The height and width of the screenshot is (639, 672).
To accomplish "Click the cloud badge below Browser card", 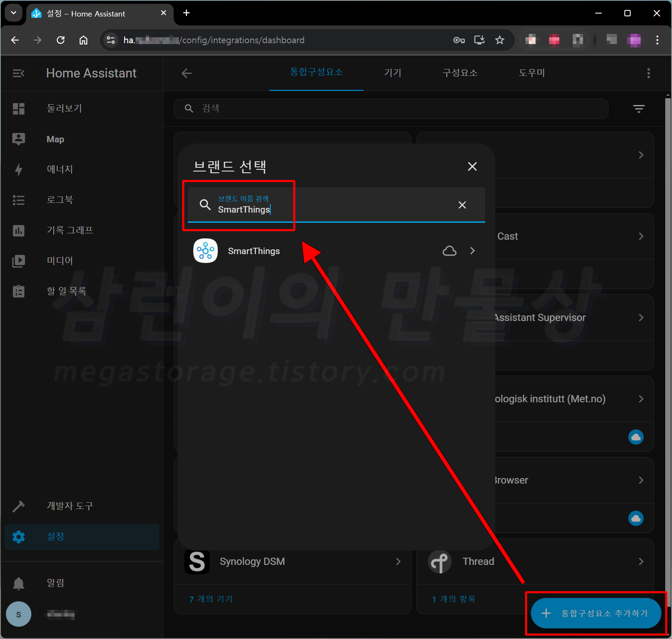I will pos(636,518).
